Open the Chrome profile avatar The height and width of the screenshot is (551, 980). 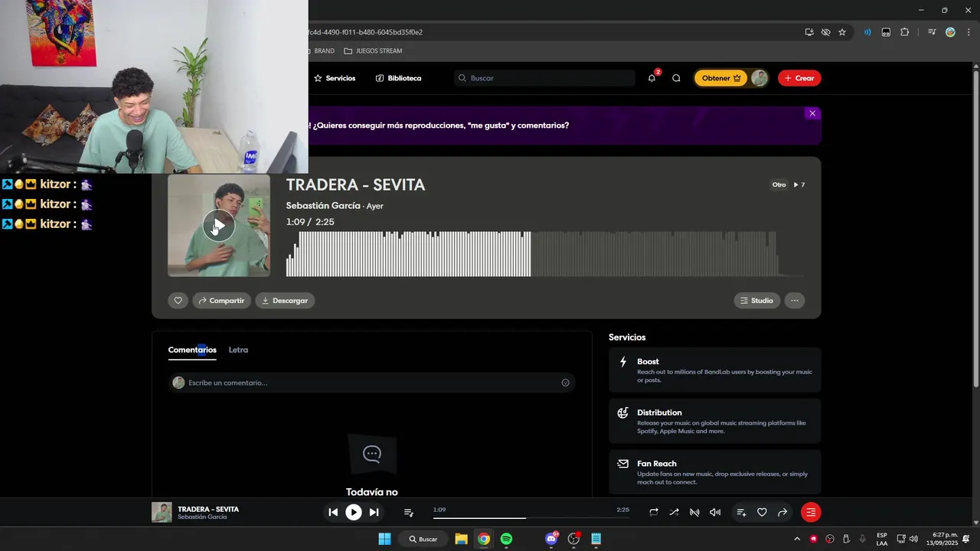[x=950, y=32]
